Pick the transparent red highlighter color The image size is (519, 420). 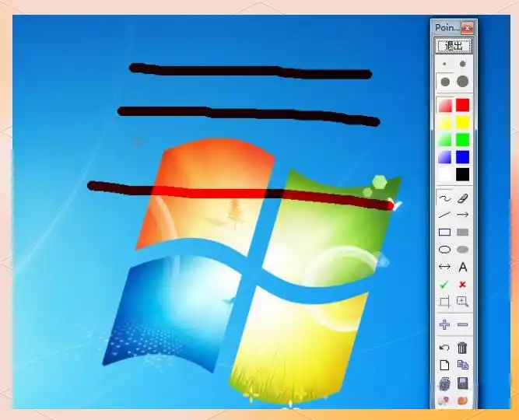coord(445,106)
